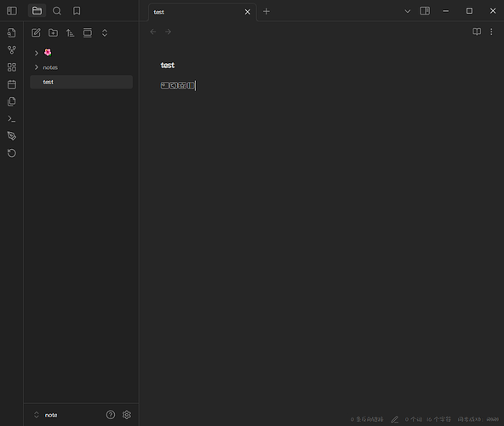Image resolution: width=504 pixels, height=426 pixels.
Task: Open the tab list dropdown arrow
Action: [407, 11]
